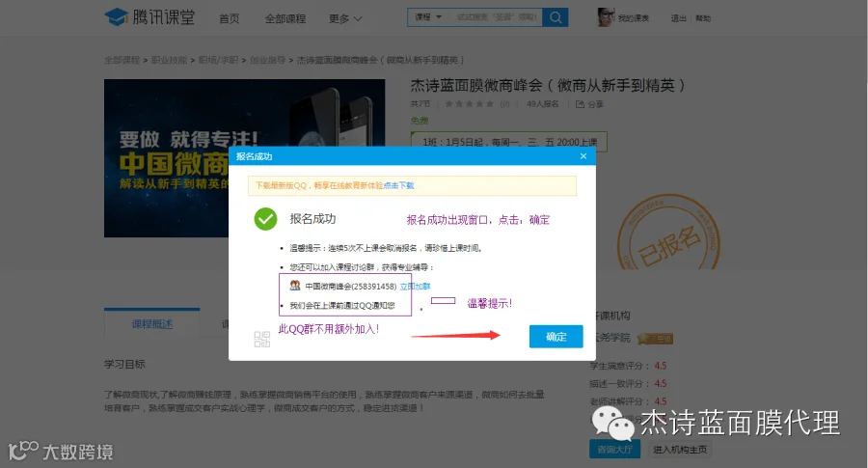Viewport: 868px width, 468px height.
Task: Open the 首页 menu item
Action: tap(230, 18)
